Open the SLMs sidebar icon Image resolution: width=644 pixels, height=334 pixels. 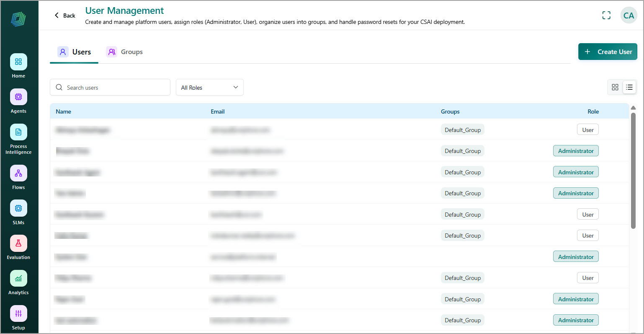[18, 208]
